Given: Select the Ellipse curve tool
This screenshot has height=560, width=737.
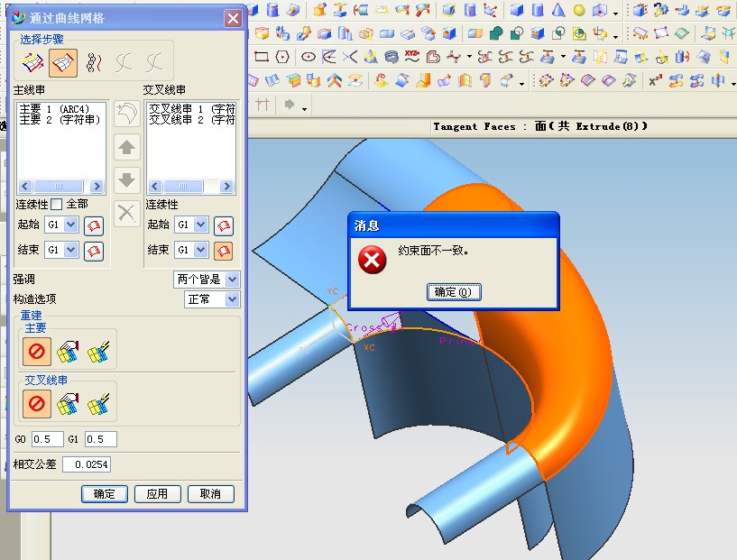Looking at the screenshot, I should [309, 58].
